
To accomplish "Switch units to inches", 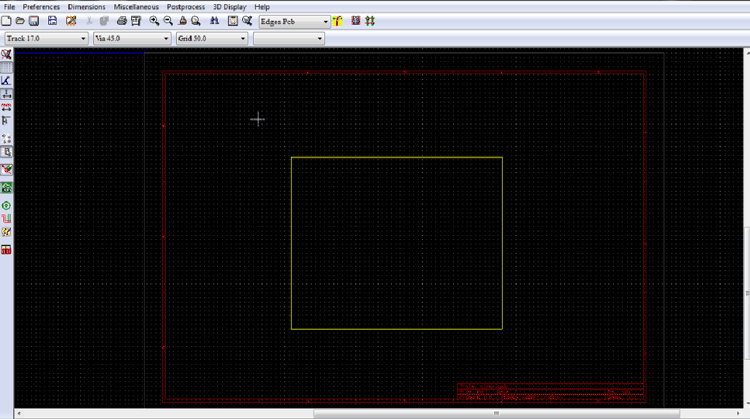I will pos(6,94).
